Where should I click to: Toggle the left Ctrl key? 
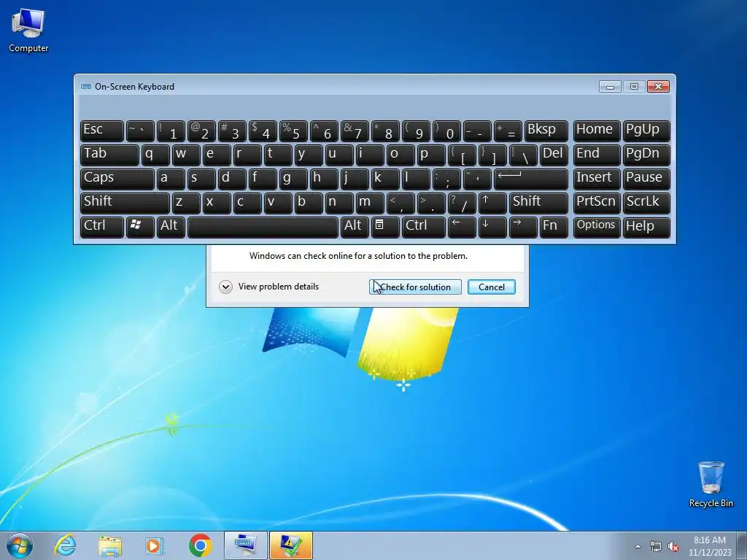[102, 227]
